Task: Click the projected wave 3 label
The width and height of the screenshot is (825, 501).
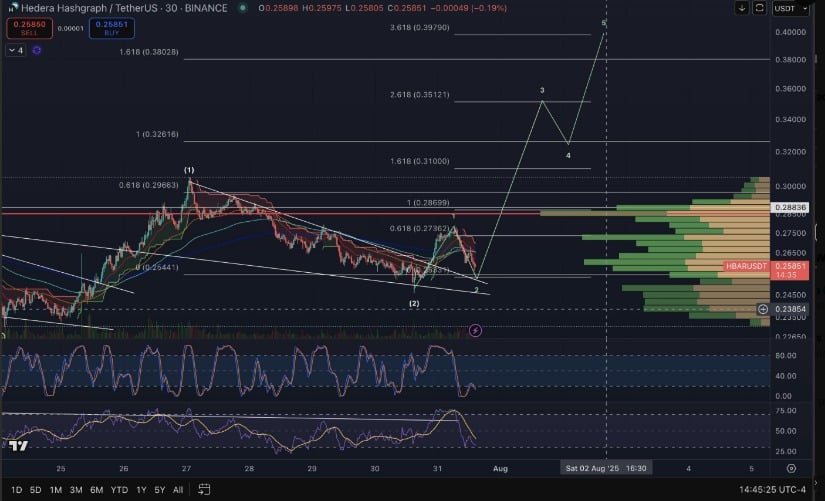Action: click(542, 90)
